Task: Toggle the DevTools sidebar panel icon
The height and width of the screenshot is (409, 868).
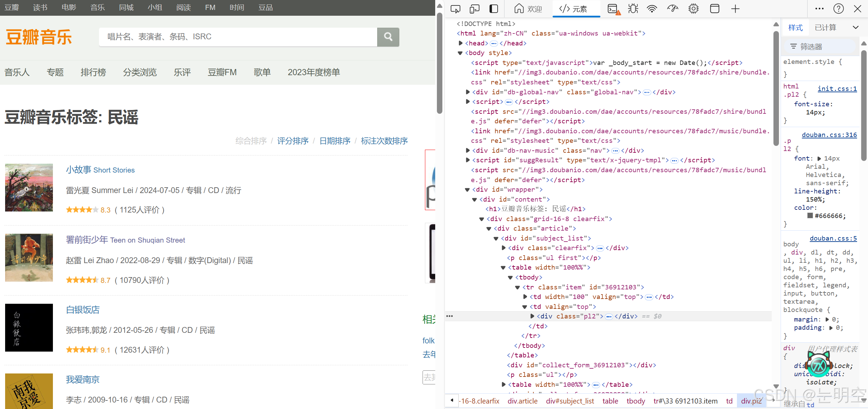Action: pyautogui.click(x=494, y=9)
